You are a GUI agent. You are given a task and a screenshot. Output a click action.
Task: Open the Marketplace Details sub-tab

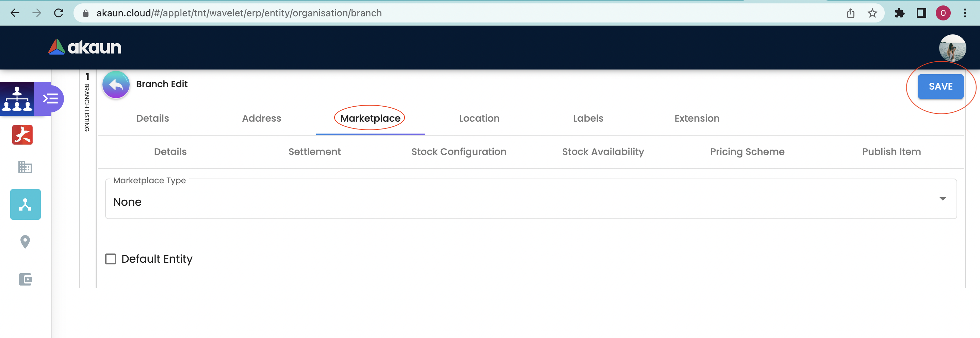(x=170, y=152)
